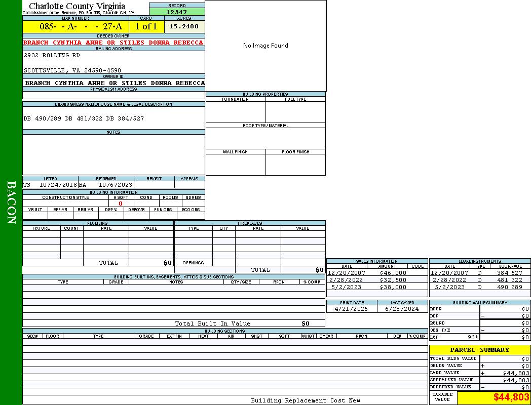Select the land value $44,803 row
The width and height of the screenshot is (532, 405).
(479, 373)
